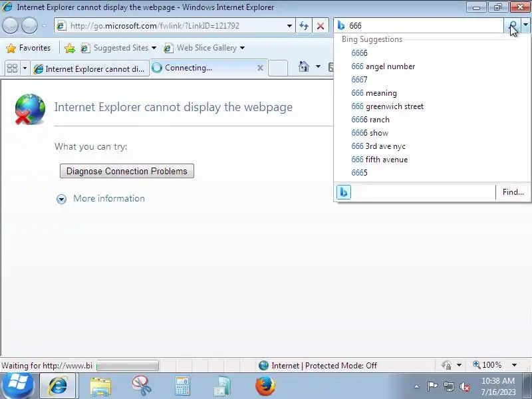Screen dimensions: 532x399
Task: Click Diagnose Connection Problems button
Action: [127, 171]
